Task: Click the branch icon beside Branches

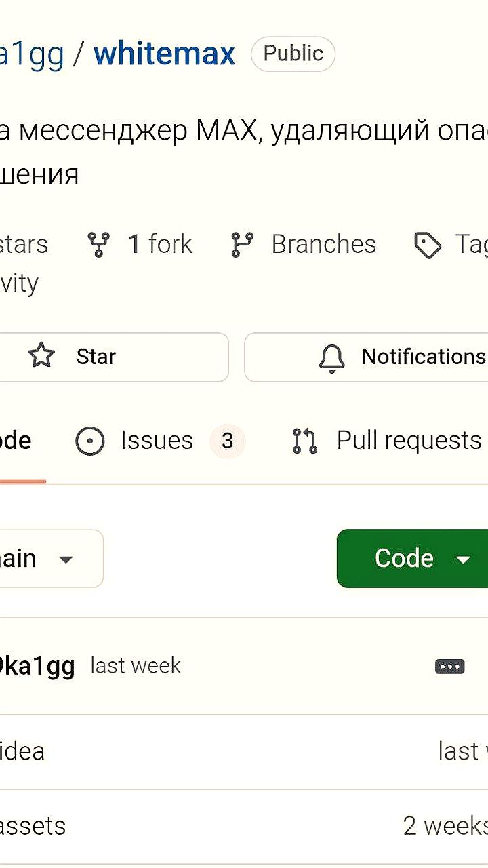Action: click(242, 244)
